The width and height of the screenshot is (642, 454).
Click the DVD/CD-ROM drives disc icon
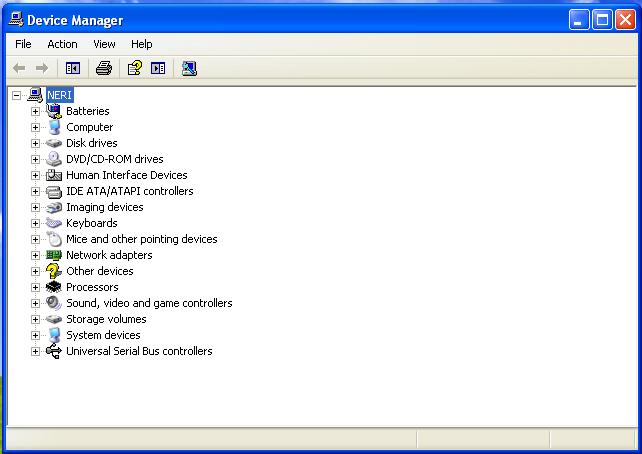tap(54, 159)
